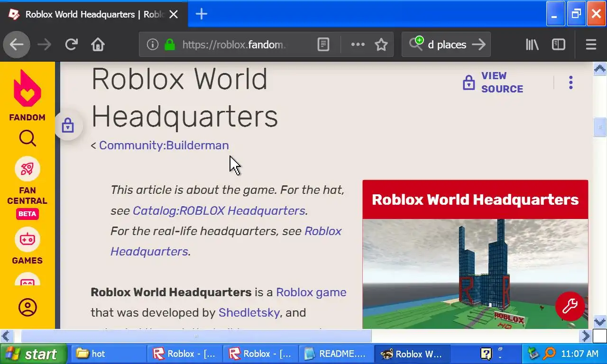The height and width of the screenshot is (364, 607).
Task: Click the help question mark tray icon
Action: click(486, 354)
